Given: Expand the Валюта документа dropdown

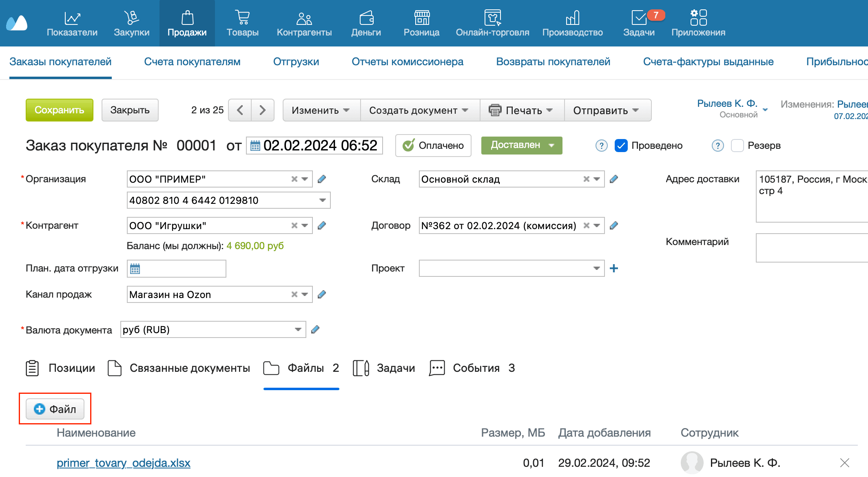Looking at the screenshot, I should (x=298, y=329).
